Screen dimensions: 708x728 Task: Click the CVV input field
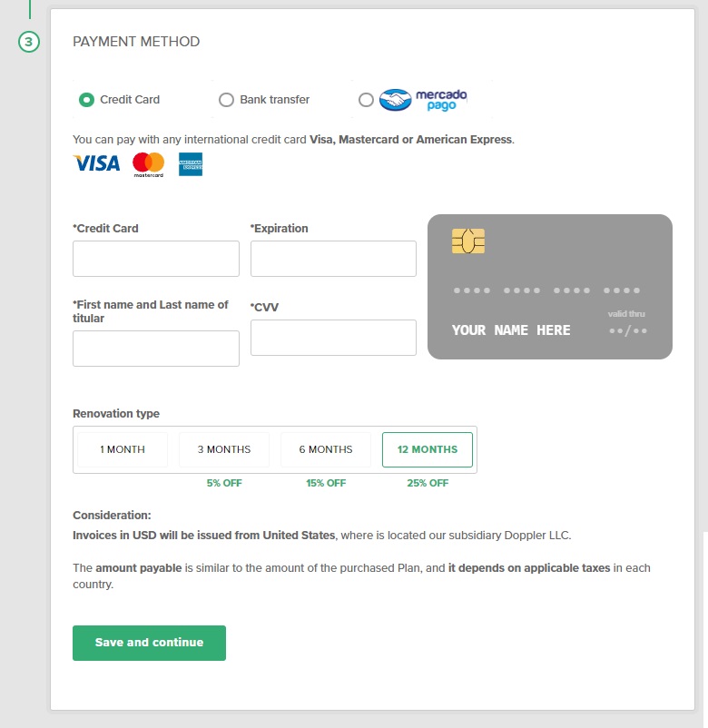point(333,338)
